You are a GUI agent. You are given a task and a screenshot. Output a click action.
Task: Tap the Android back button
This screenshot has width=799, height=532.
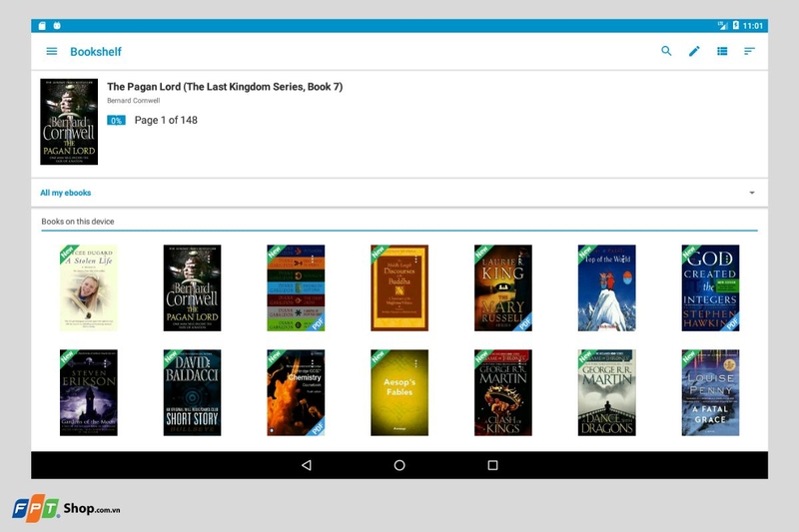tap(307, 465)
